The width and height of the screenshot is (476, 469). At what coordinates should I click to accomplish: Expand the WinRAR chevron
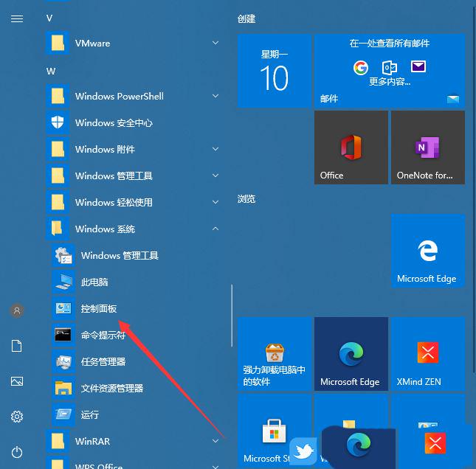(x=215, y=441)
